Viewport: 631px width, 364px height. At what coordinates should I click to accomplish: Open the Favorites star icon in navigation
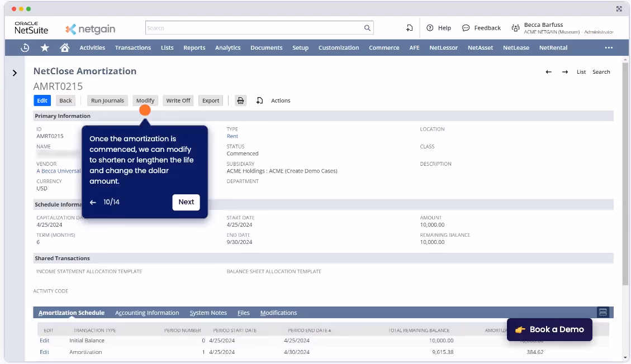coord(45,47)
